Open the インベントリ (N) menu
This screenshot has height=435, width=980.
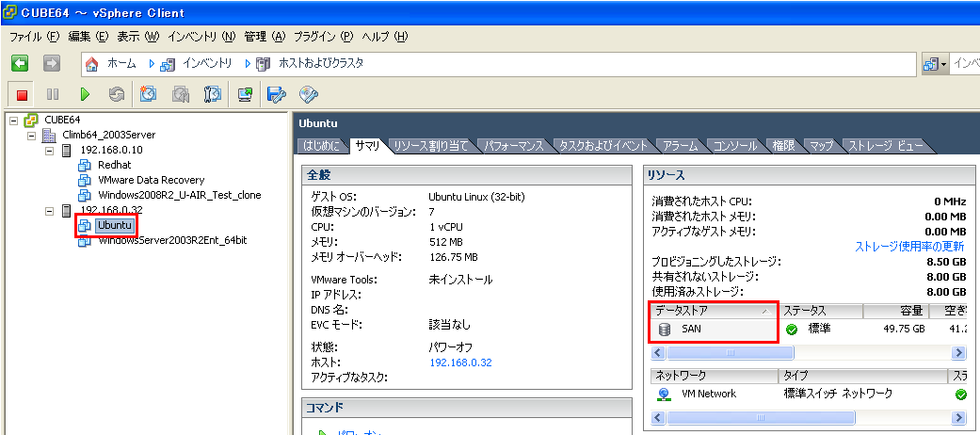[201, 37]
